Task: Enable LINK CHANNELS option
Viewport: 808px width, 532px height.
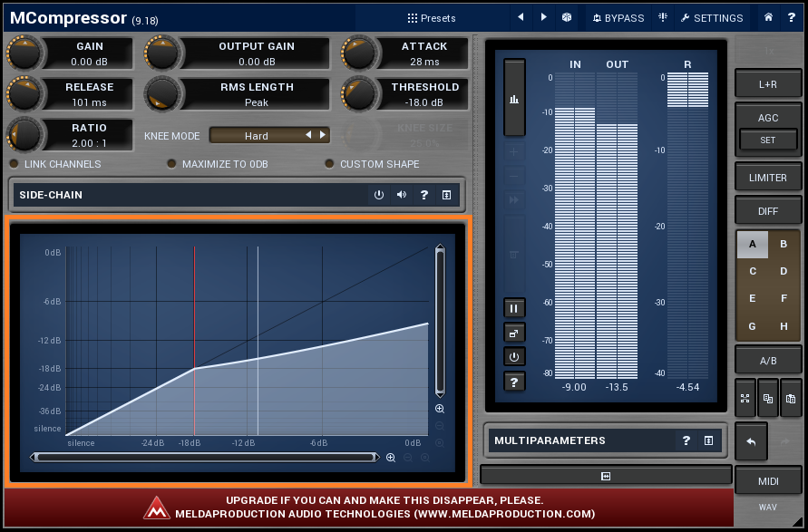Action: pos(55,164)
